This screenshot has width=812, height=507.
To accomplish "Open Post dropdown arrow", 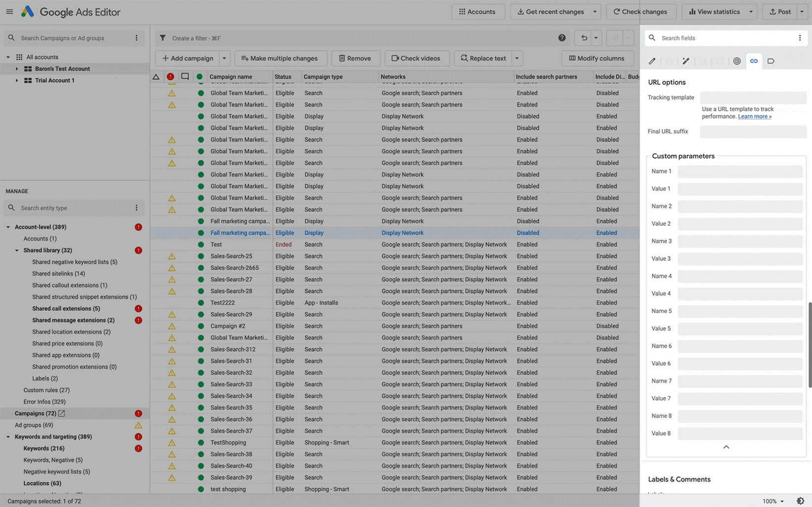I will [x=802, y=11].
